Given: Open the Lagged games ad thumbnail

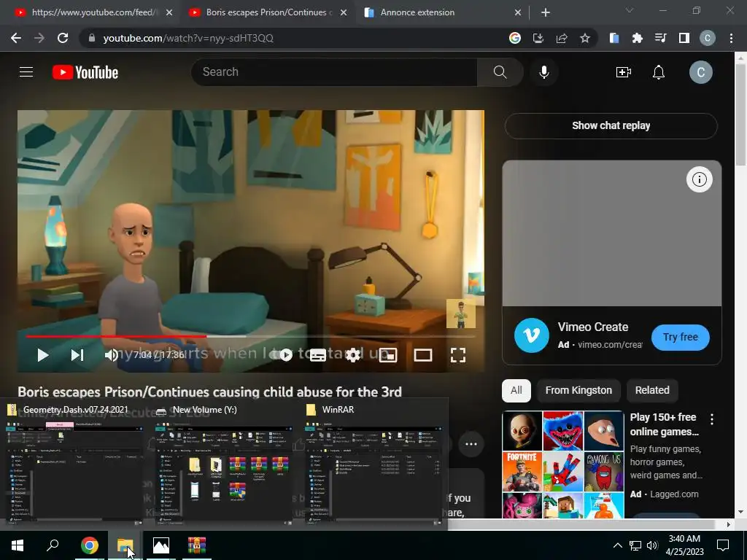Looking at the screenshot, I should [563, 464].
